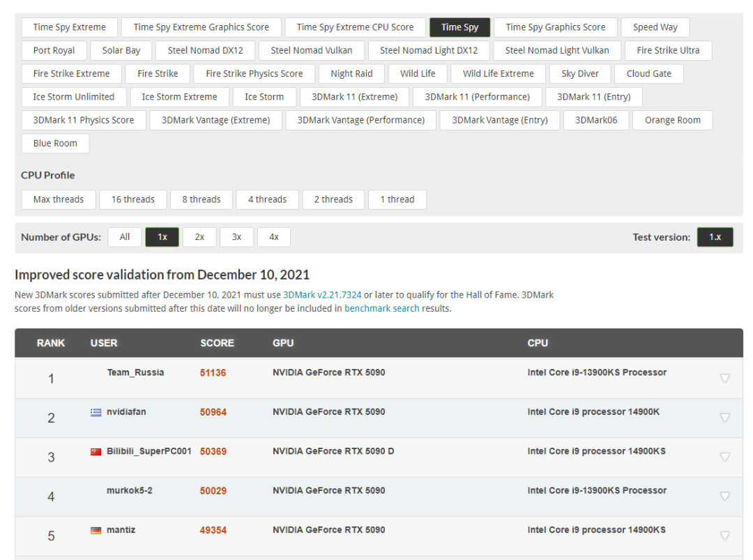Image resolution: width=753 pixels, height=560 pixels.
Task: Set Number of GPUs to 2x
Action: point(199,237)
